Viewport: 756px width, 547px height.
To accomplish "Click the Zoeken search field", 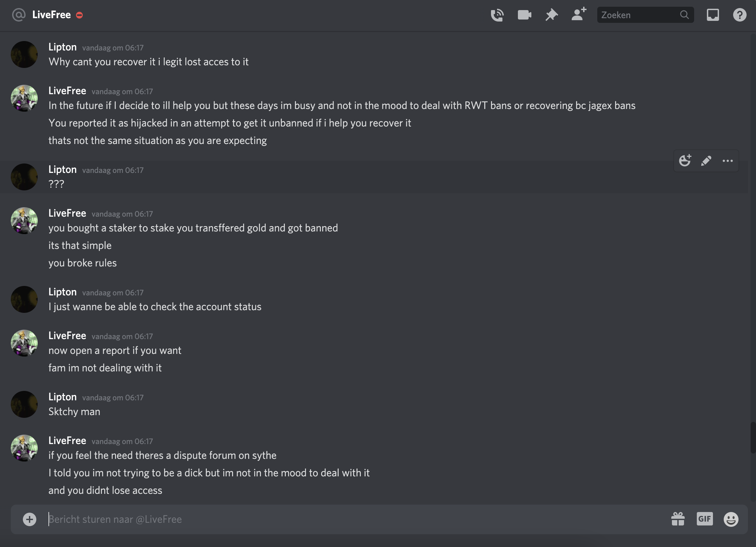I will pos(639,15).
